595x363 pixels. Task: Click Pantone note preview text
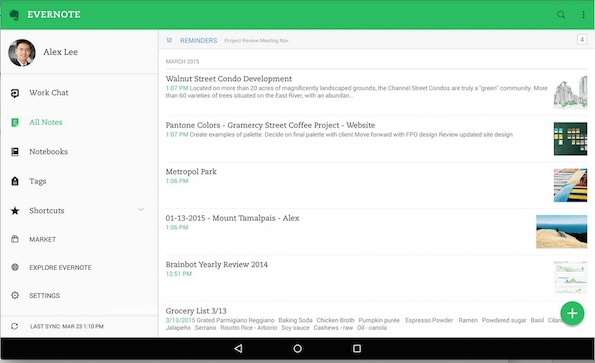(351, 135)
